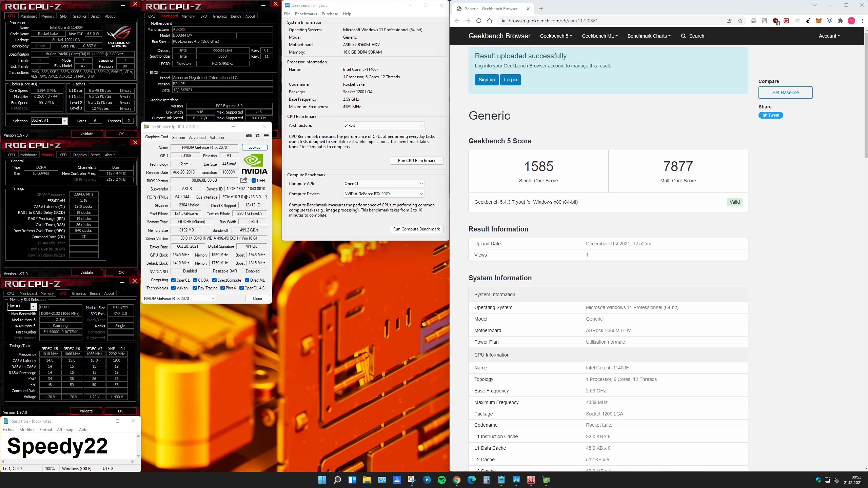Open the GPU-Z hamburger menu icon
Viewport: 868px width, 488px height.
[x=266, y=136]
